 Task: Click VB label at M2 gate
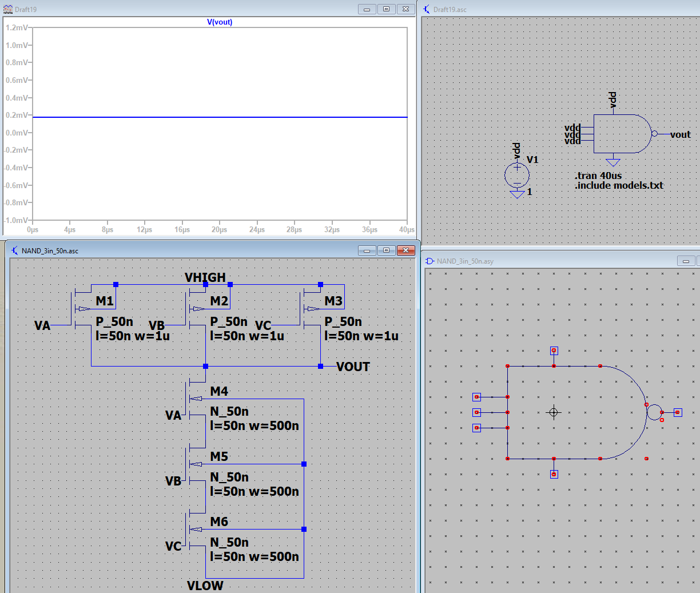[157, 326]
